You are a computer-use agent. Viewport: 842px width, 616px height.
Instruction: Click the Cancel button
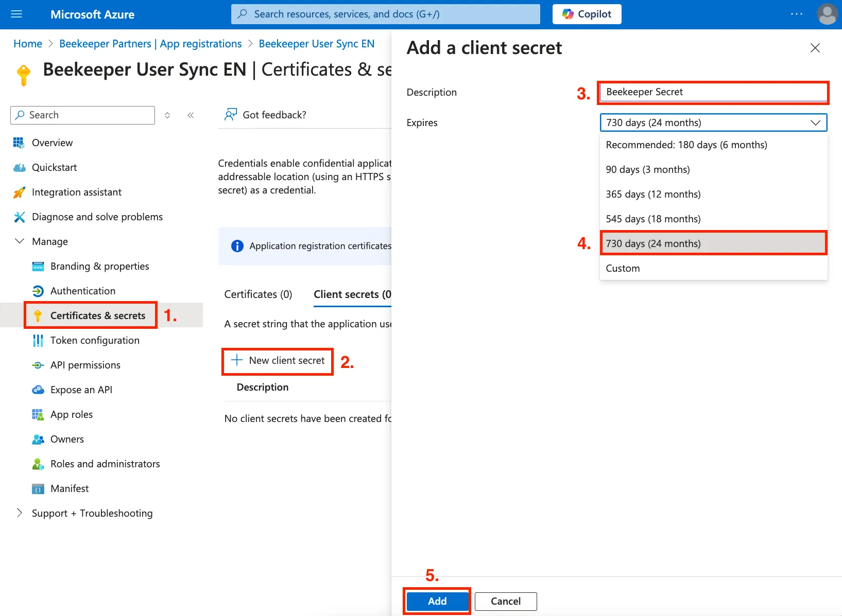click(506, 601)
